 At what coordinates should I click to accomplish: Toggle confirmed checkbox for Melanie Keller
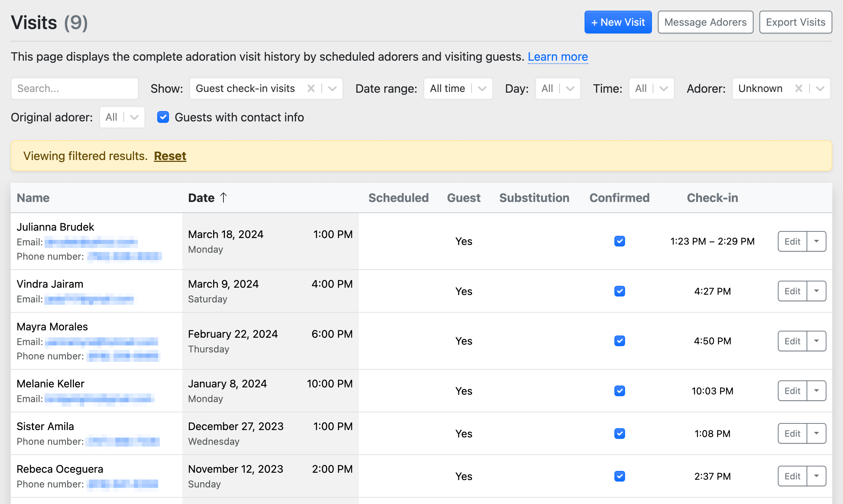coord(620,391)
